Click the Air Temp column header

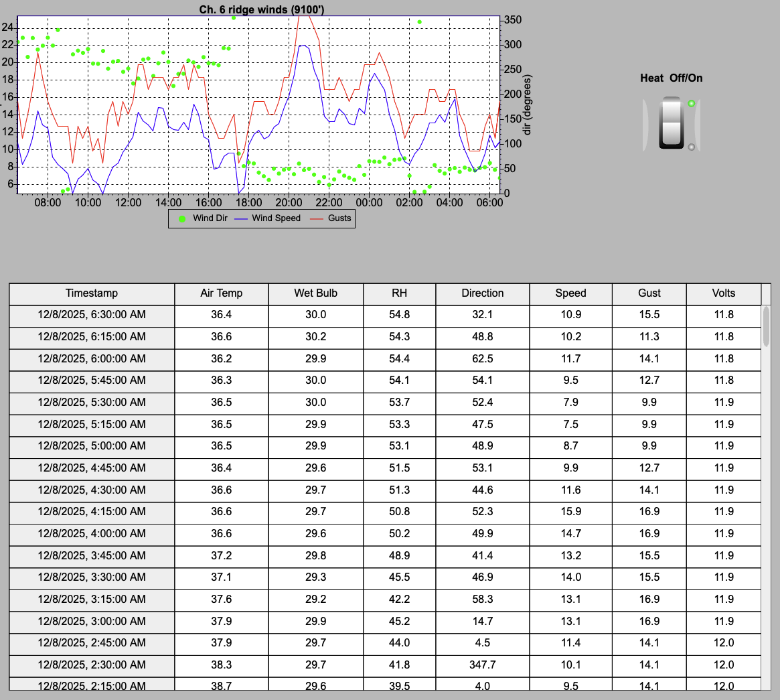222,294
